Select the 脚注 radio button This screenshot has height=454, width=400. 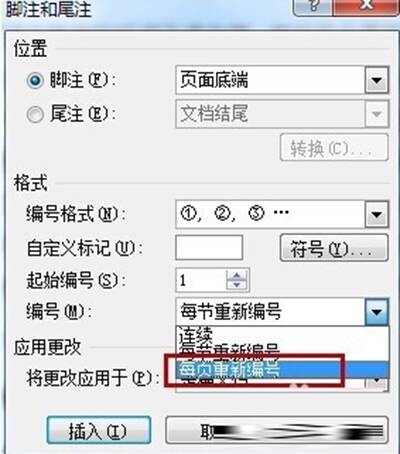pos(35,81)
